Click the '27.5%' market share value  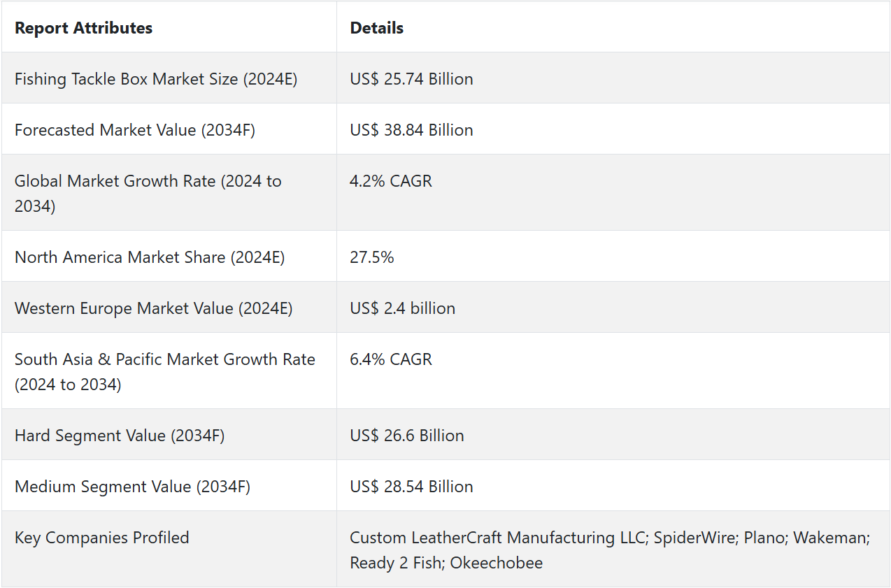372,257
